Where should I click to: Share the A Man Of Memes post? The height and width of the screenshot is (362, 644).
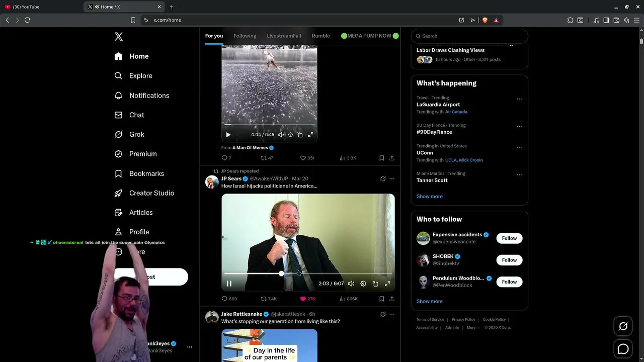pos(392,158)
